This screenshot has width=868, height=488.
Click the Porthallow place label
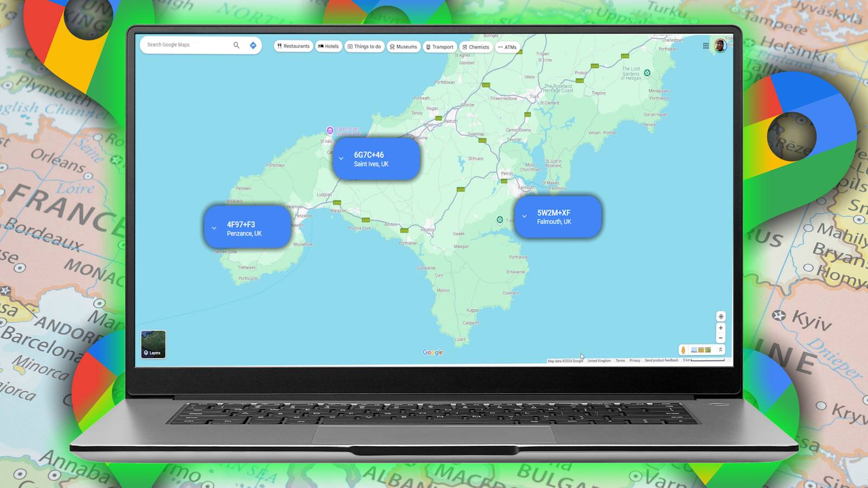click(x=519, y=258)
